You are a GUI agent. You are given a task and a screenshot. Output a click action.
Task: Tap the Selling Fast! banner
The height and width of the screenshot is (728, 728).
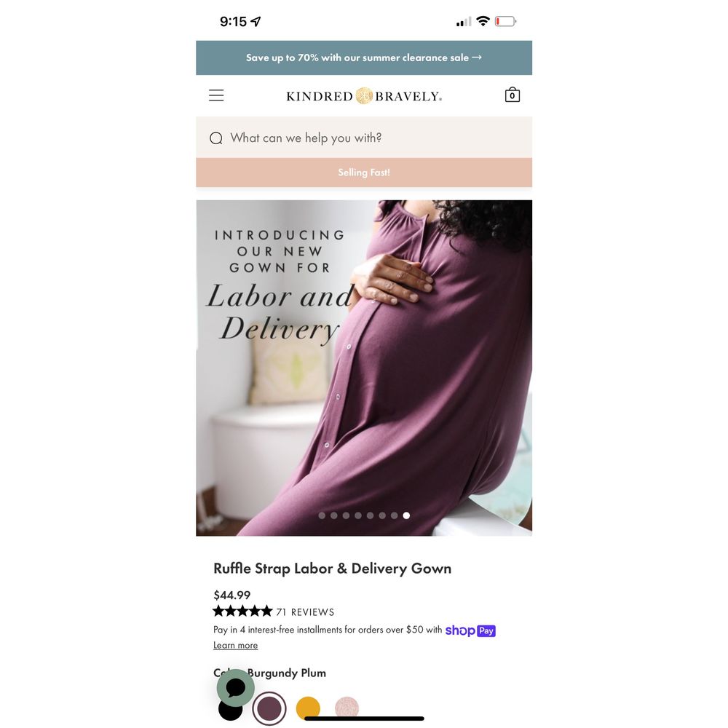point(364,173)
